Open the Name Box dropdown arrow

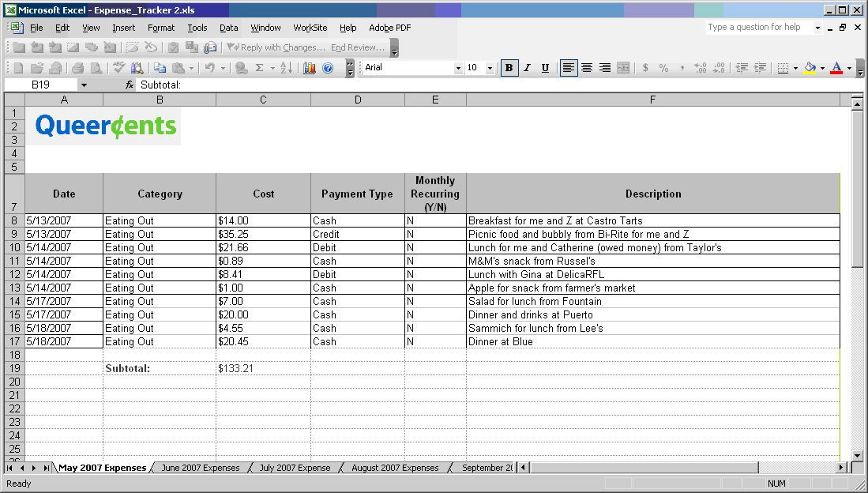pos(84,85)
